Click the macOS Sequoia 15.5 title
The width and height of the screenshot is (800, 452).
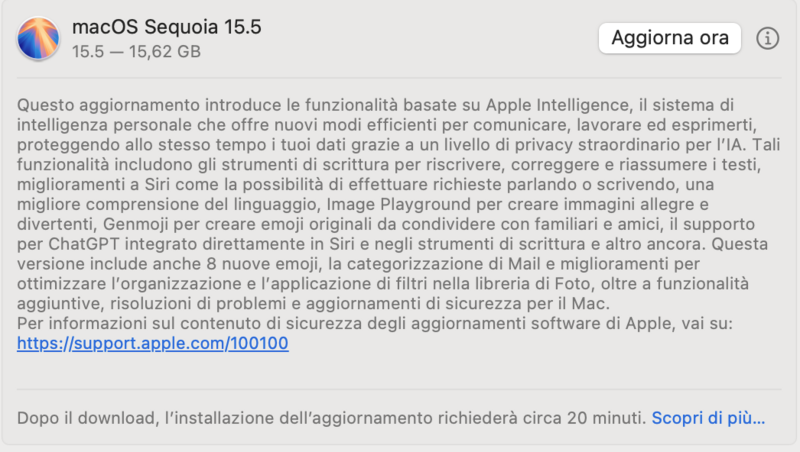pyautogui.click(x=166, y=27)
